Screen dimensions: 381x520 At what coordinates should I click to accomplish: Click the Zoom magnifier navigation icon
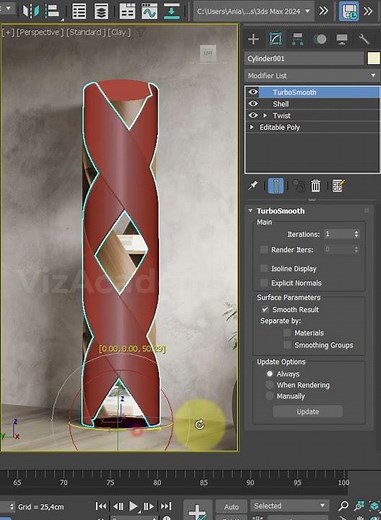[x=343, y=506]
